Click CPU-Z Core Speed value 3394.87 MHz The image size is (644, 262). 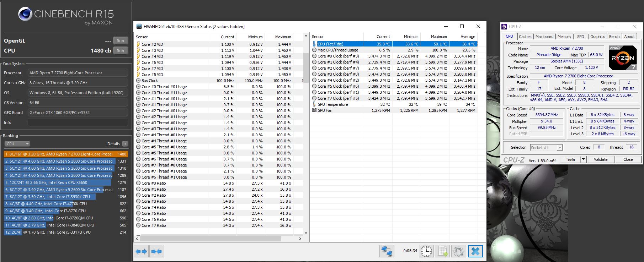tap(547, 115)
